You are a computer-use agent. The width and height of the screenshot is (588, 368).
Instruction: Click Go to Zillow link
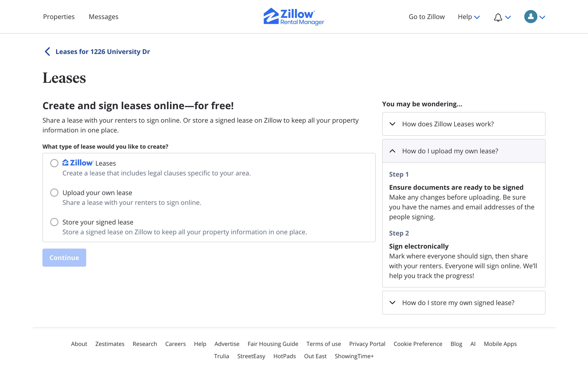(427, 17)
